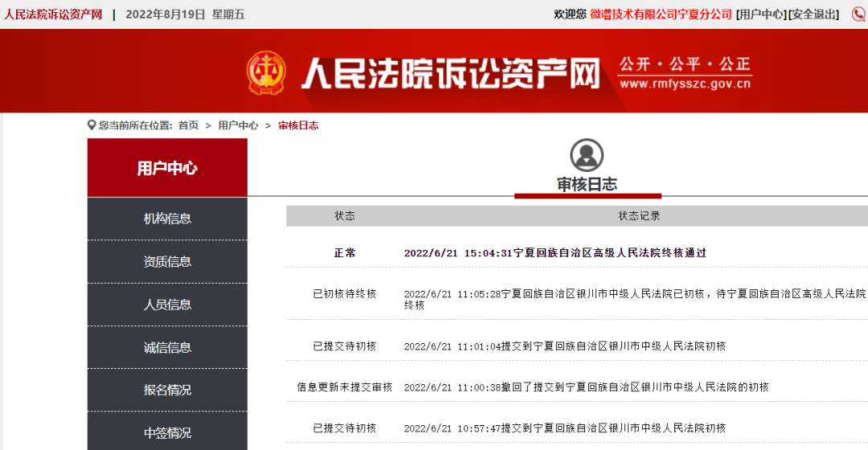868x450 pixels.
Task: Click the phone icon at top right
Action: (x=859, y=14)
